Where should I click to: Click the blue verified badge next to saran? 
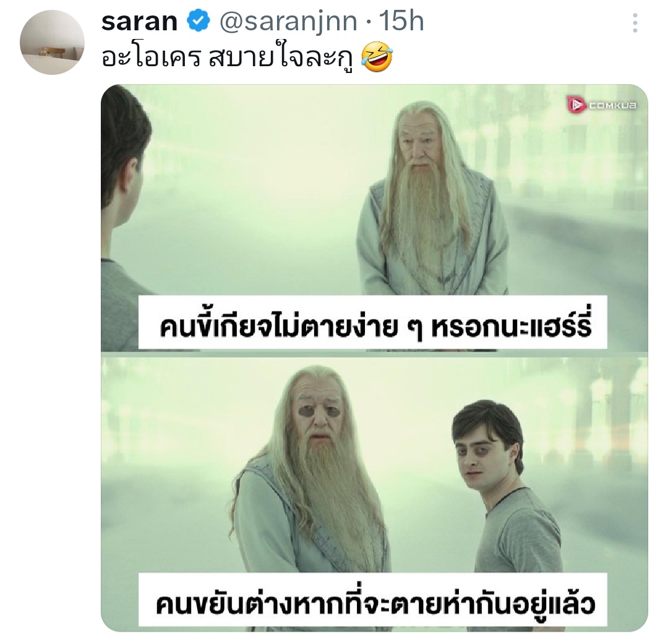(199, 22)
